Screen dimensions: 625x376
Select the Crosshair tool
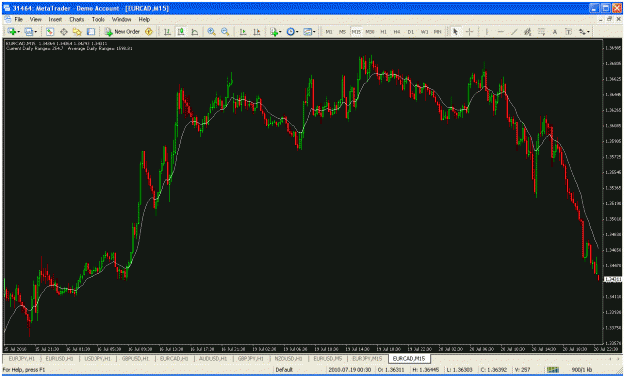[469, 31]
